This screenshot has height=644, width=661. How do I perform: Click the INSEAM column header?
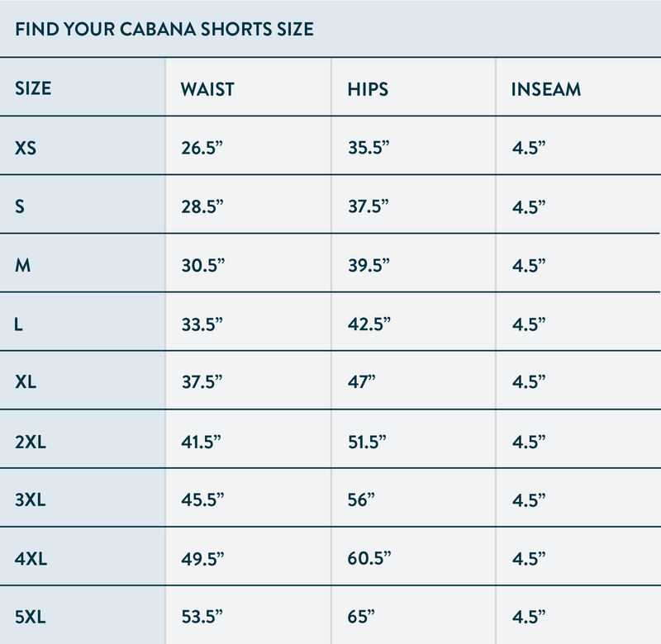(546, 88)
